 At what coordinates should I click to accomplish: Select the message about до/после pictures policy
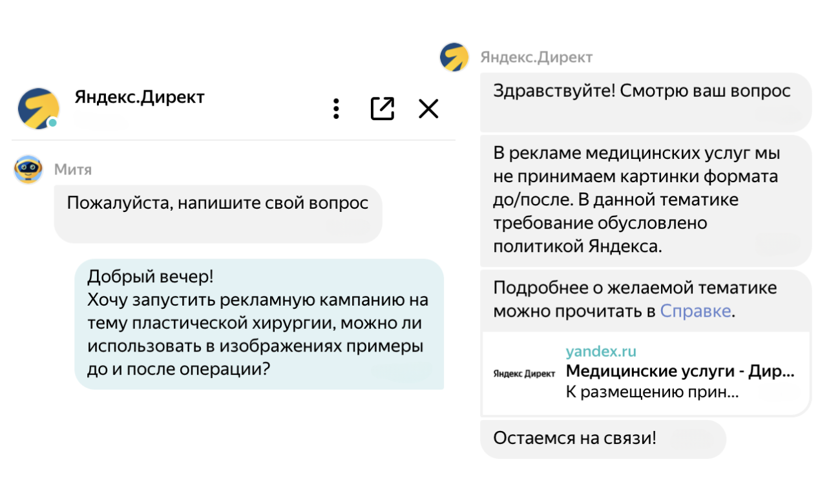(636, 200)
